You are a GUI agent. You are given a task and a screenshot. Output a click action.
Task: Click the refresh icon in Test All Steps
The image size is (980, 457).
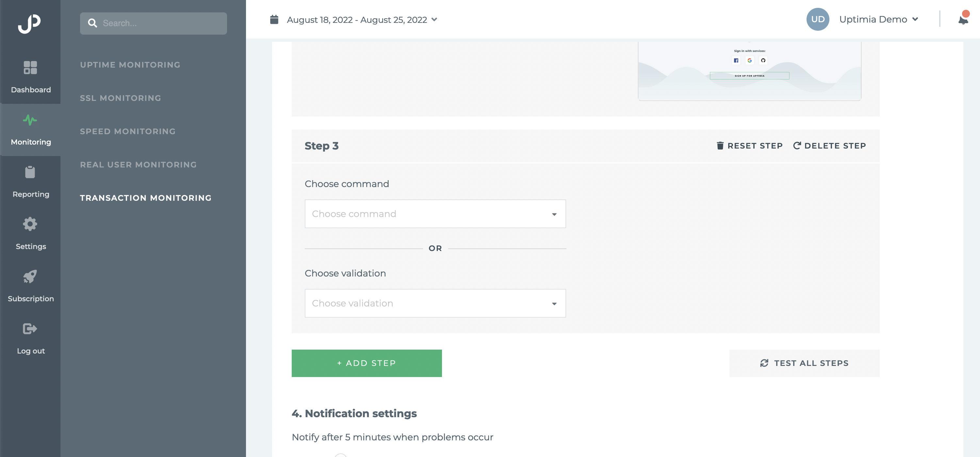764,363
